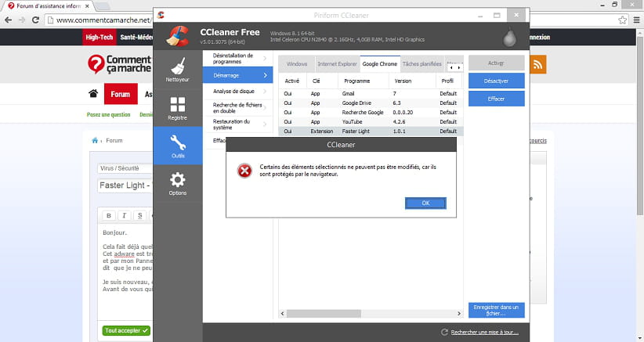644x342 pixels.
Task: Click the Activer button
Action: pos(496,63)
